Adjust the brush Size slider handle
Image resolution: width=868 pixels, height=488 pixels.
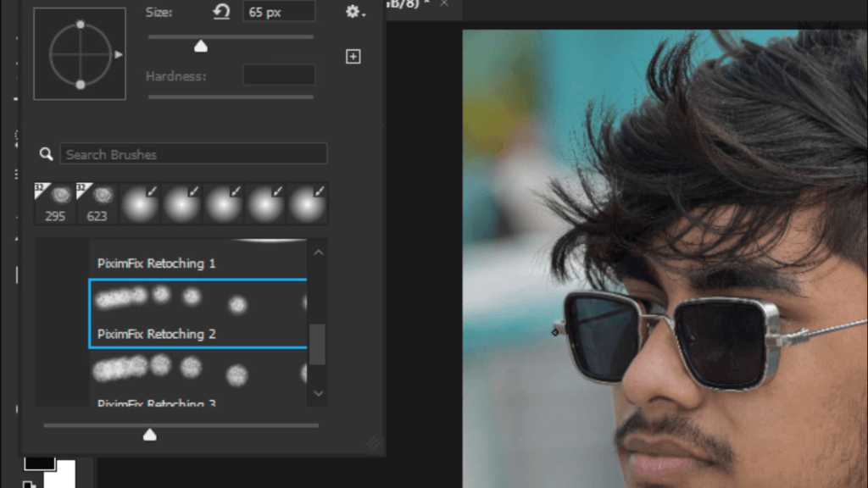pos(201,47)
